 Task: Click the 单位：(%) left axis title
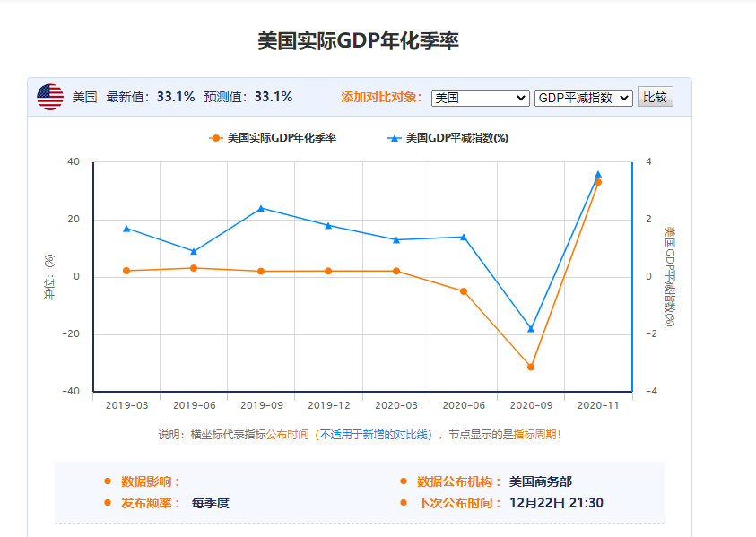point(49,277)
